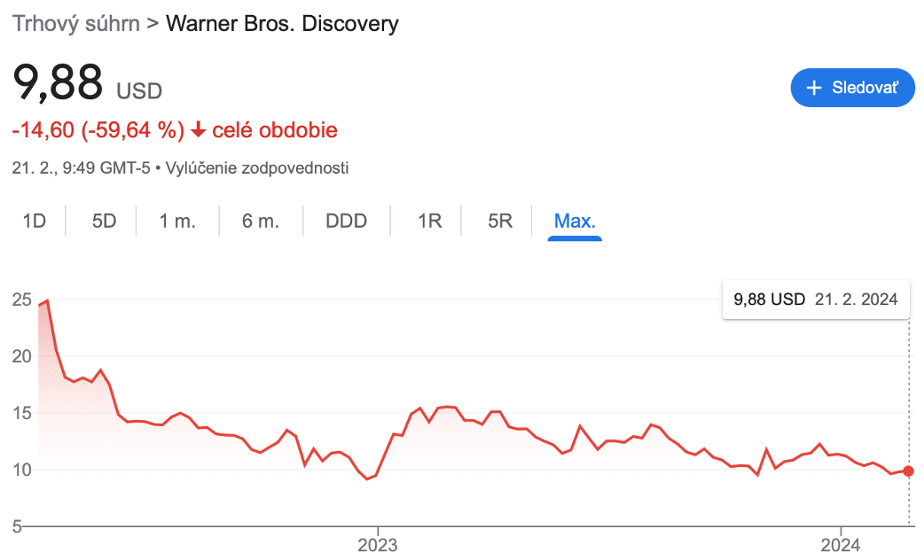Open the Trhový súhrn breadcrumb link

(76, 23)
